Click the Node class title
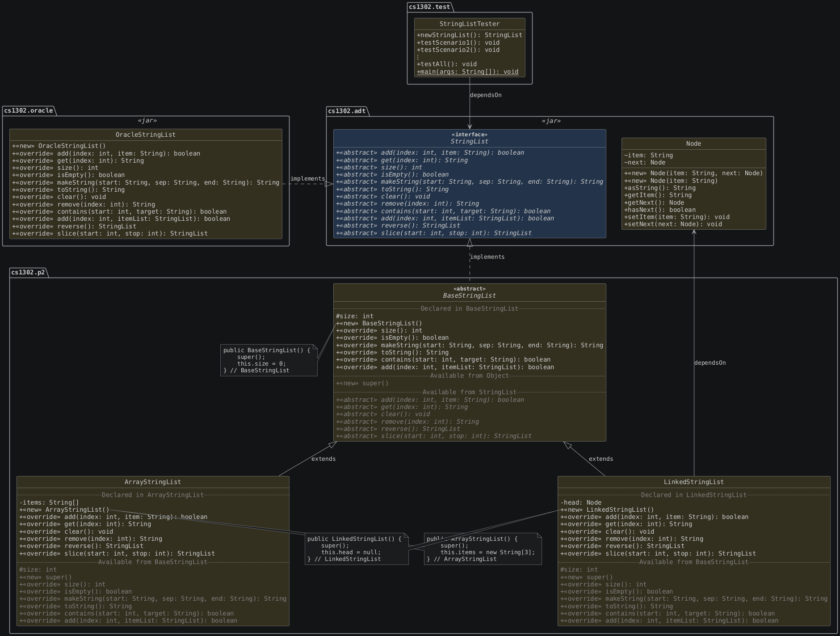Viewport: 840px width, 636px height. point(693,144)
